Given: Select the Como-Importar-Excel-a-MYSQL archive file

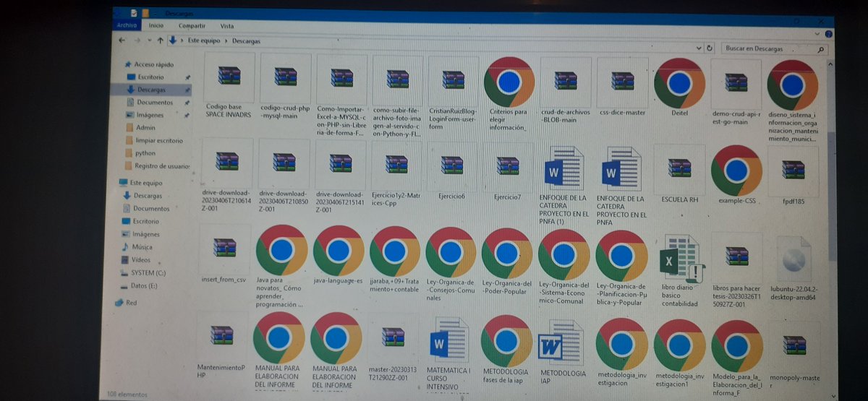Looking at the screenshot, I should pos(341,92).
